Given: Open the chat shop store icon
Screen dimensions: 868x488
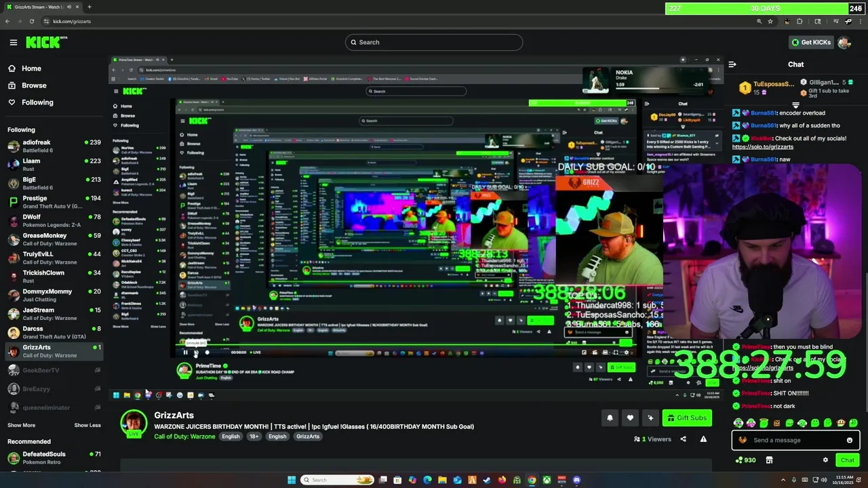Looking at the screenshot, I should pyautogui.click(x=769, y=460).
